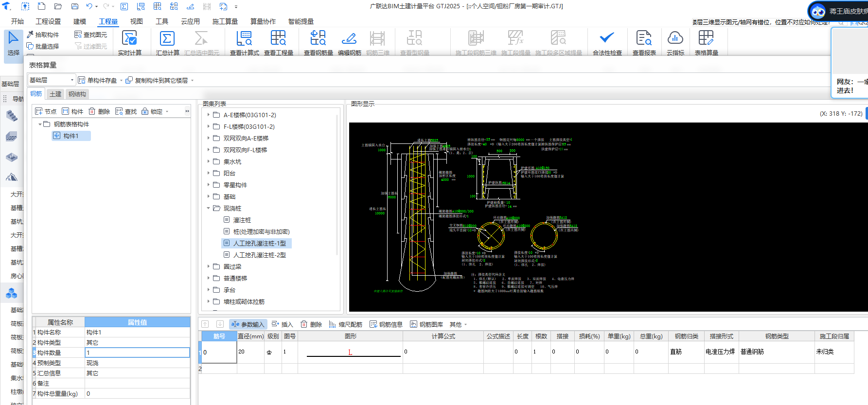Click 参数输入 button
This screenshot has height=405, width=868.
click(248, 324)
